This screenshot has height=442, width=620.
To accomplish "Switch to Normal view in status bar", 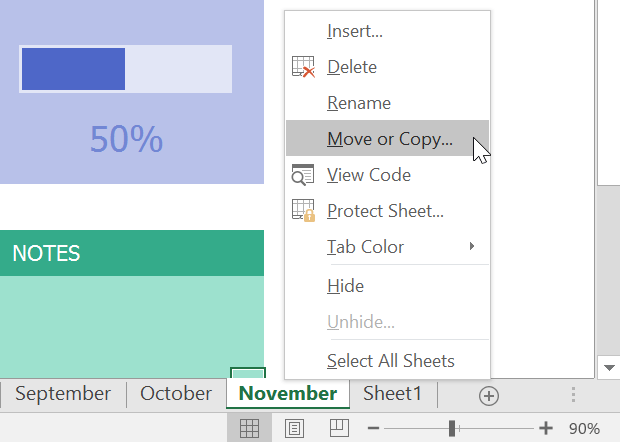I will coord(250,428).
